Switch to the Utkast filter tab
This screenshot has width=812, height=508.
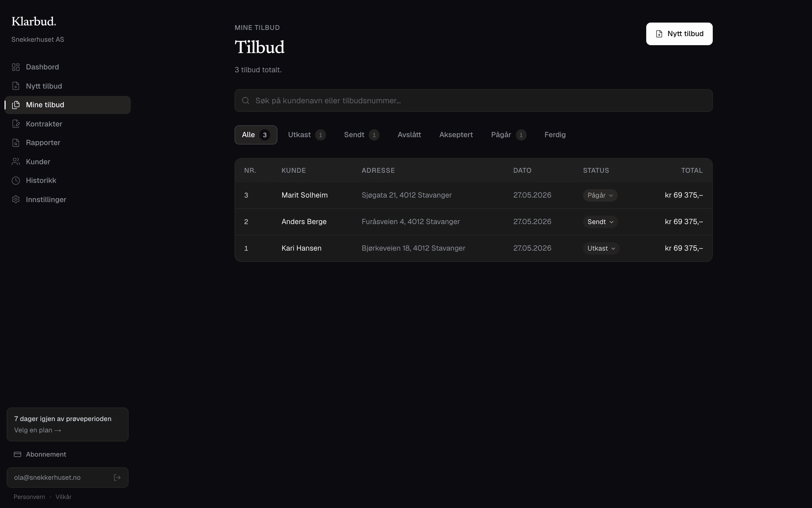click(x=307, y=135)
